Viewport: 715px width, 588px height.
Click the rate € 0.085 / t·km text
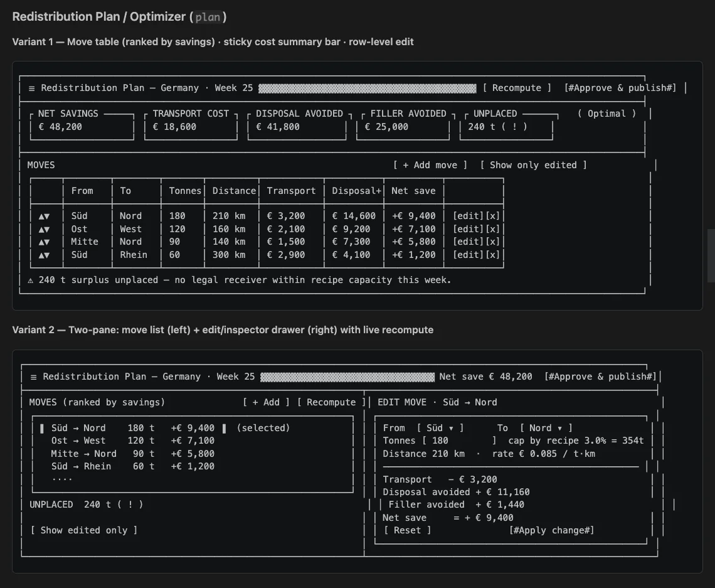pos(544,454)
